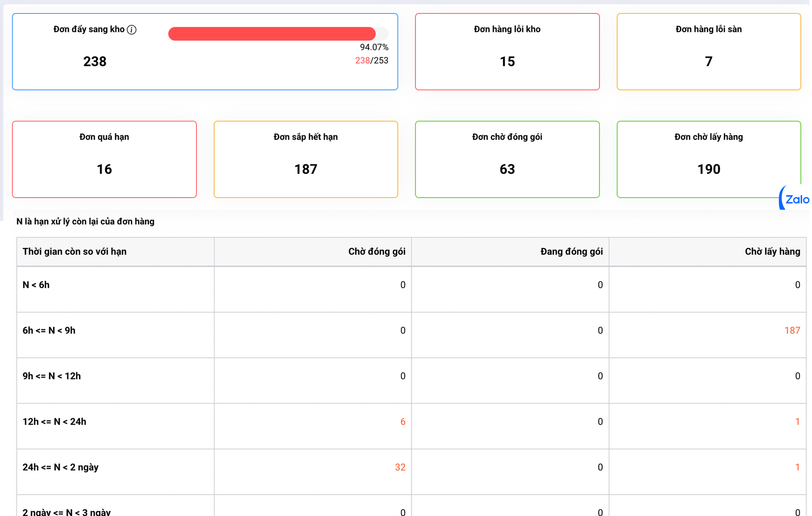
Task: Open the Zalo chat bubble
Action: pyautogui.click(x=796, y=199)
